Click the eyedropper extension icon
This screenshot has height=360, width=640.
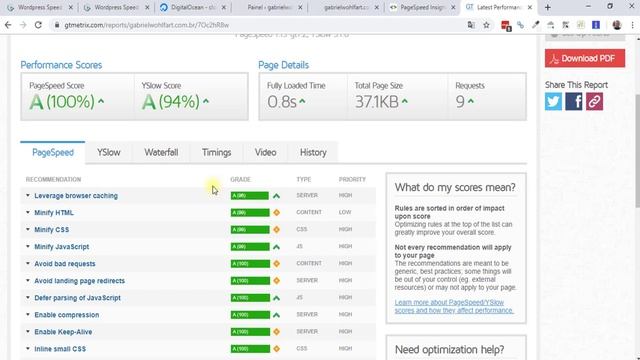point(536,25)
